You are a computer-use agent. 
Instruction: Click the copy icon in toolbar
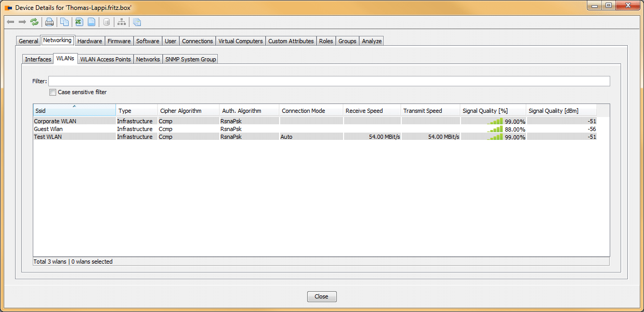tap(64, 22)
